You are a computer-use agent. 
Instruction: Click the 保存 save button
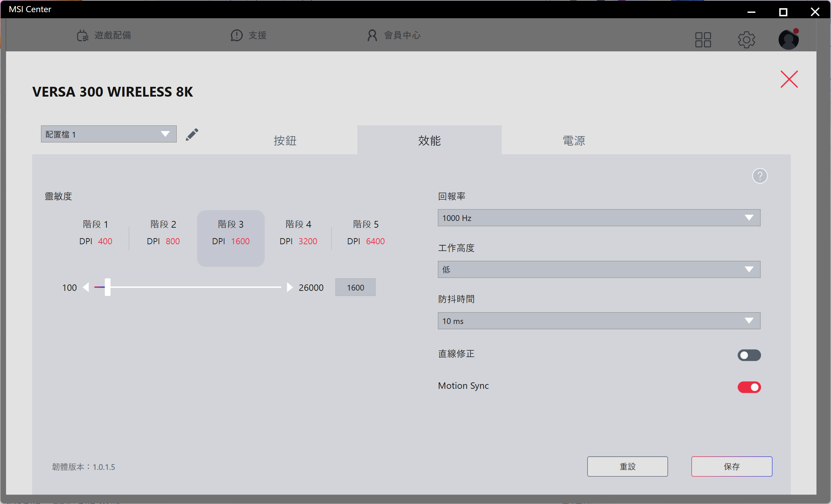point(732,466)
